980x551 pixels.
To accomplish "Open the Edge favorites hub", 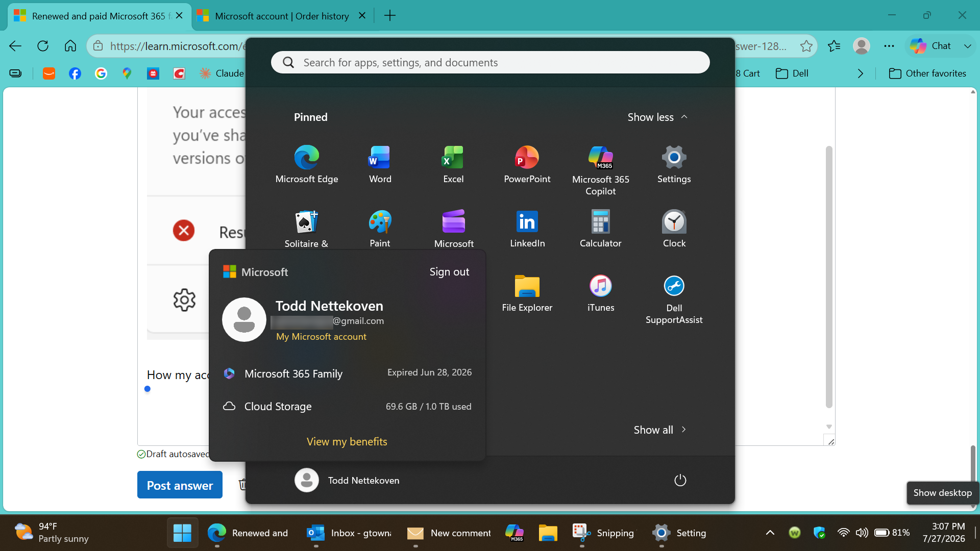I will click(835, 46).
